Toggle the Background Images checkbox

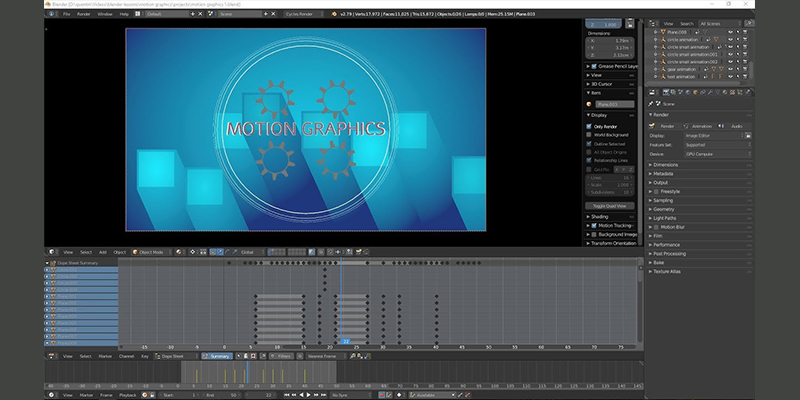coord(594,235)
